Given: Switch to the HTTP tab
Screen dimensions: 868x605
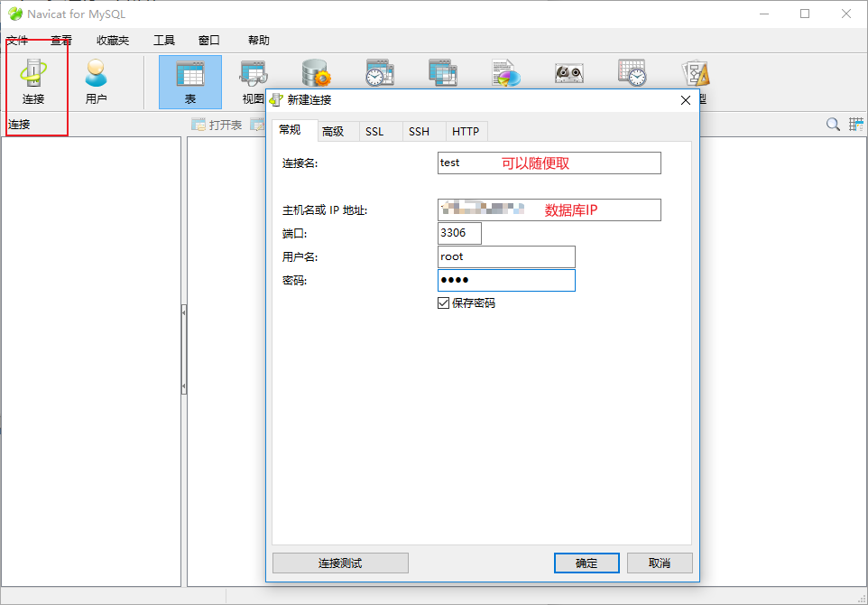Looking at the screenshot, I should point(466,132).
